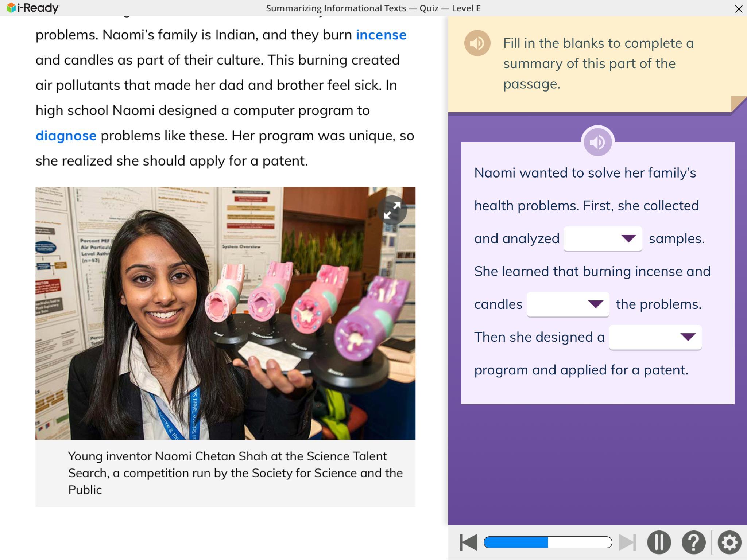Click the vocabulary word incense
Viewport: 747px width, 560px height.
coord(381,35)
